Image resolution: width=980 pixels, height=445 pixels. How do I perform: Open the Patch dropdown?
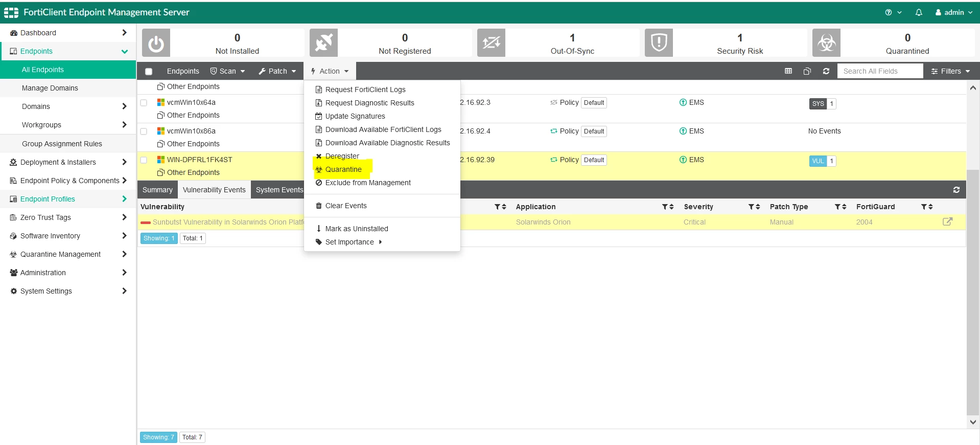pos(277,71)
